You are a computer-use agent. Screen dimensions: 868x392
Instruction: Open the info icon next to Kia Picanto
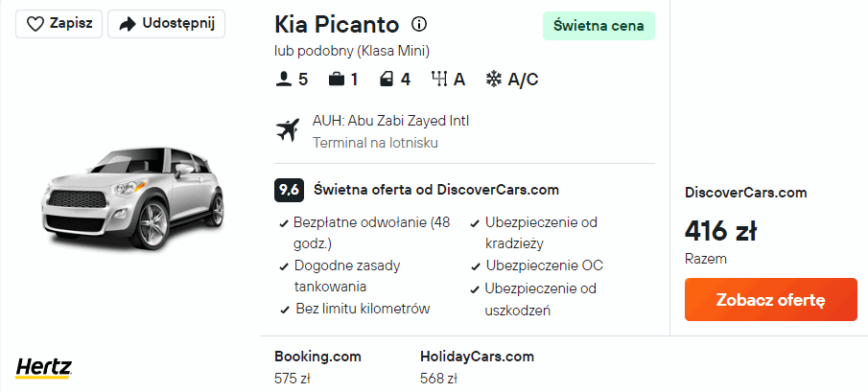click(x=419, y=24)
